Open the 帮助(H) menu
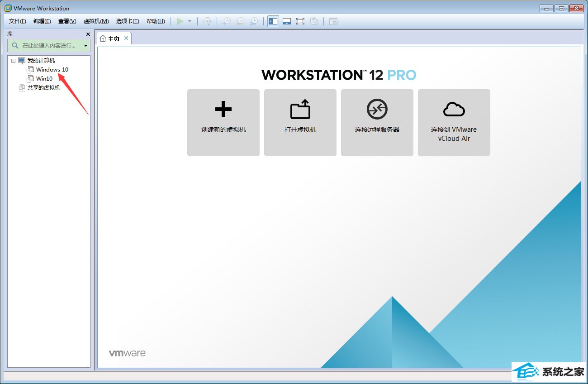Viewport: 588px width, 384px height. tap(156, 21)
